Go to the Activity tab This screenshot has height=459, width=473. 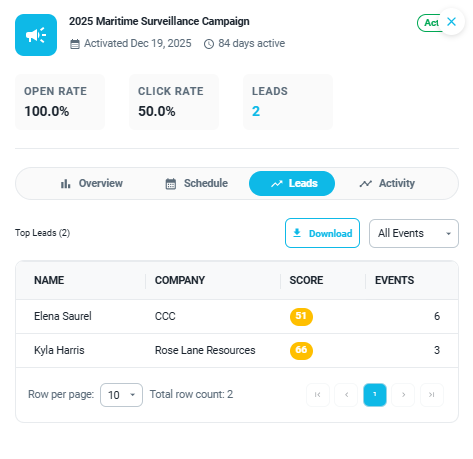(x=387, y=183)
